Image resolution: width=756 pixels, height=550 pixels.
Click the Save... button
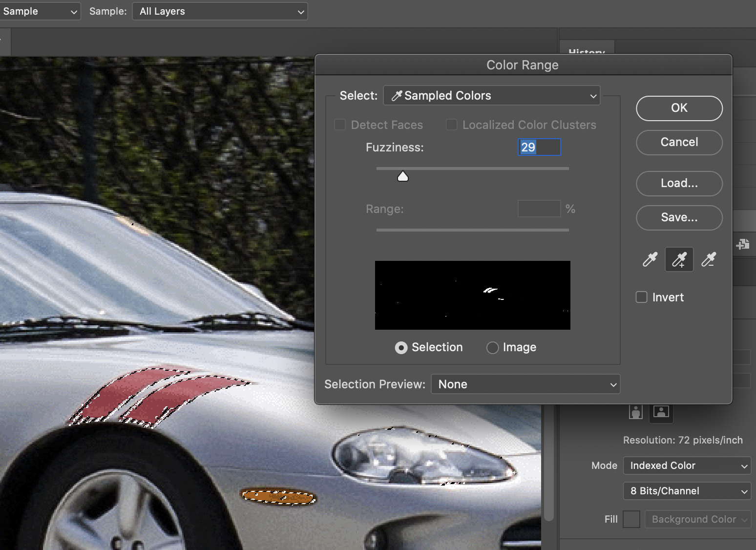[679, 217]
